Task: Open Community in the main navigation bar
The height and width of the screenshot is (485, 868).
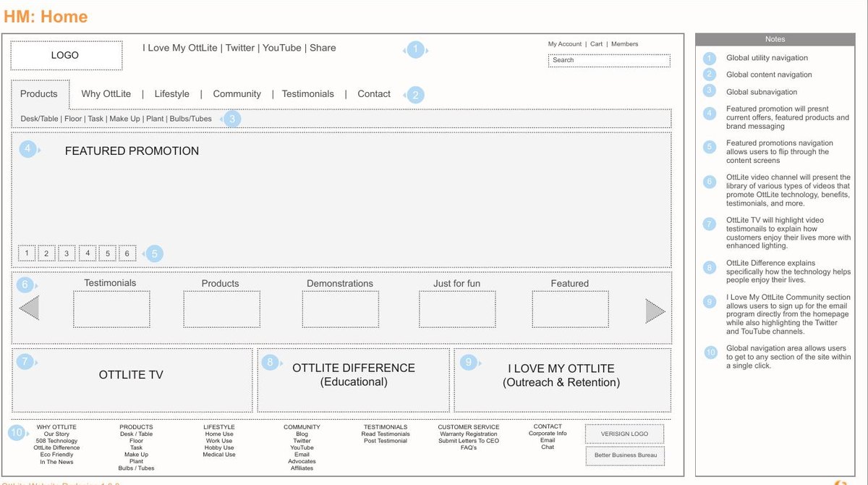Action: [x=237, y=94]
